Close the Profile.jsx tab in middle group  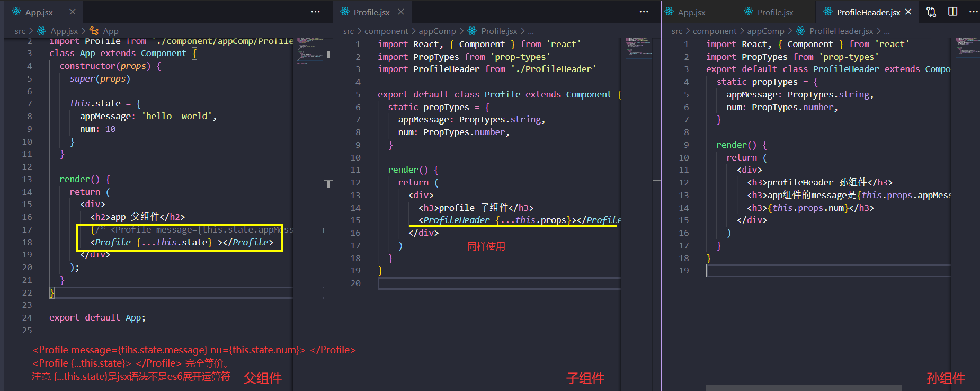(401, 12)
